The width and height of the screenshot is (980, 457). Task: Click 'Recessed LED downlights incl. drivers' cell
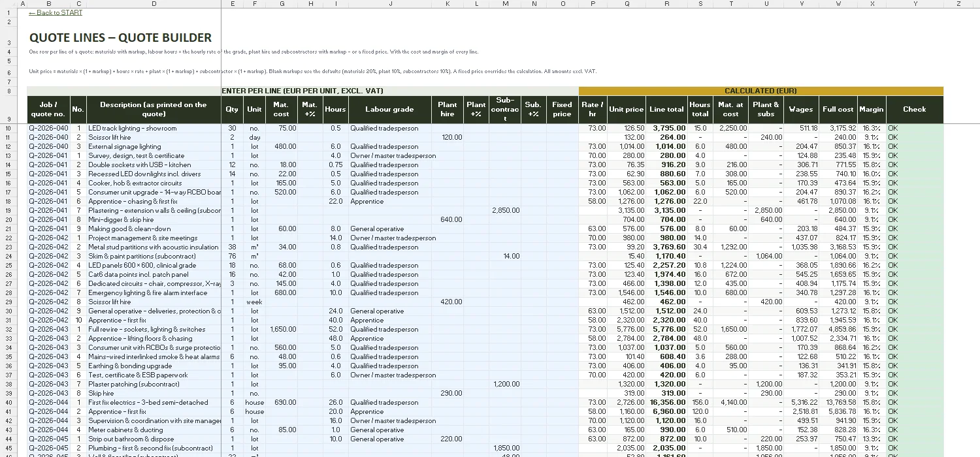[154, 174]
